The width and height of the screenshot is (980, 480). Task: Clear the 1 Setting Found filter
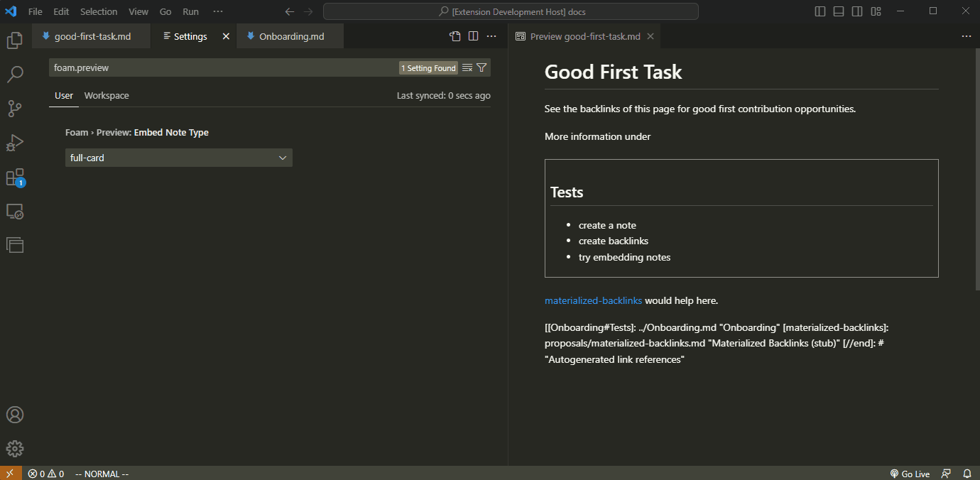click(x=466, y=67)
